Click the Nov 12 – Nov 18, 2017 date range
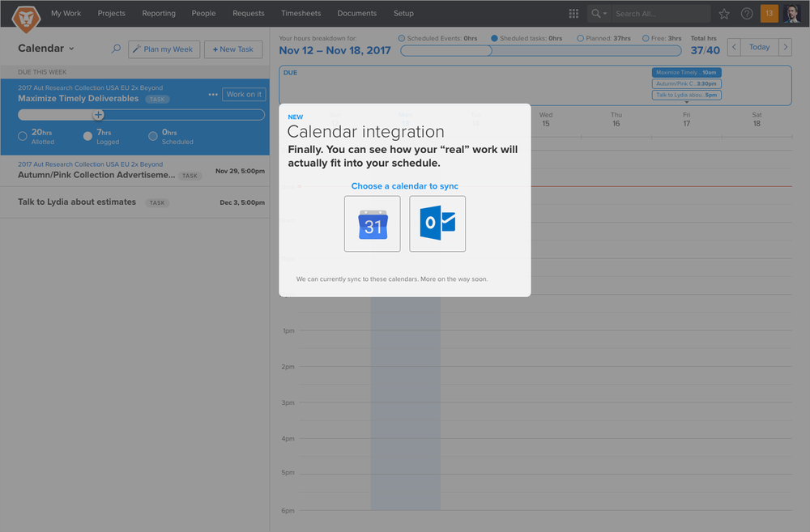This screenshot has height=532, width=810. 335,51
